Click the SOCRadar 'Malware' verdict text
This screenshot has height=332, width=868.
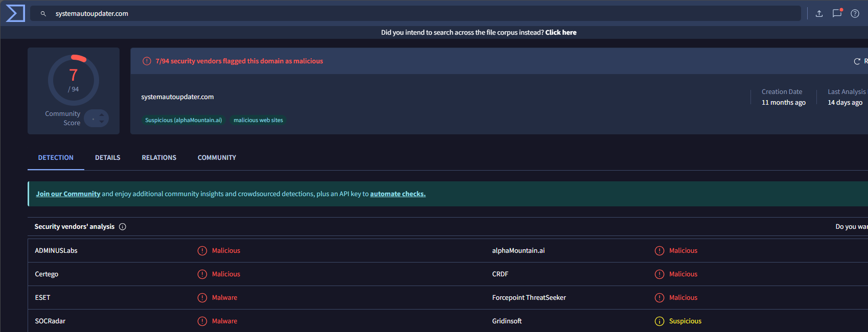(224, 321)
